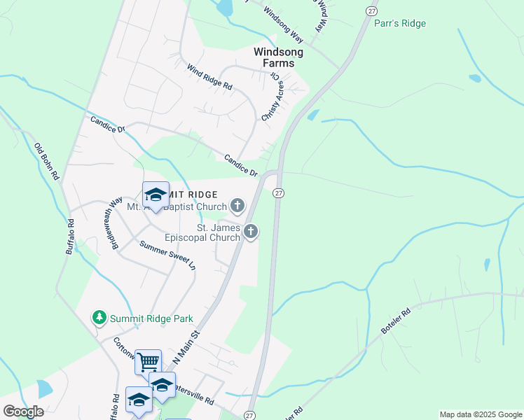
Task: Click the N Main St road label
Action: (186, 348)
